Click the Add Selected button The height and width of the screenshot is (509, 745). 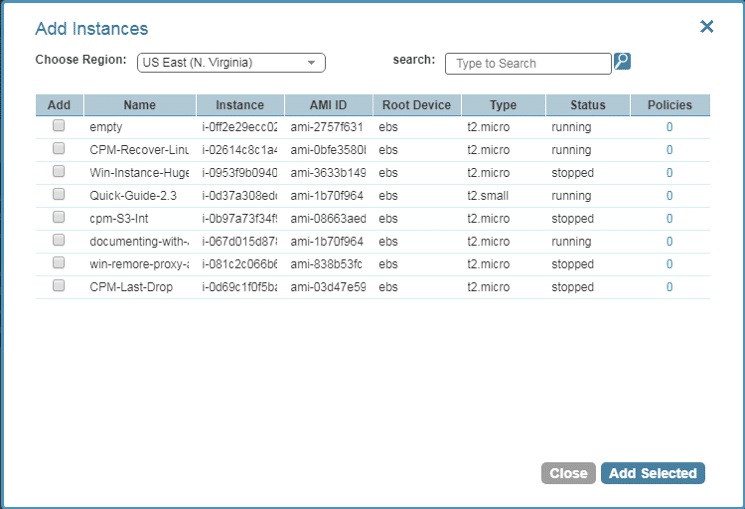653,473
